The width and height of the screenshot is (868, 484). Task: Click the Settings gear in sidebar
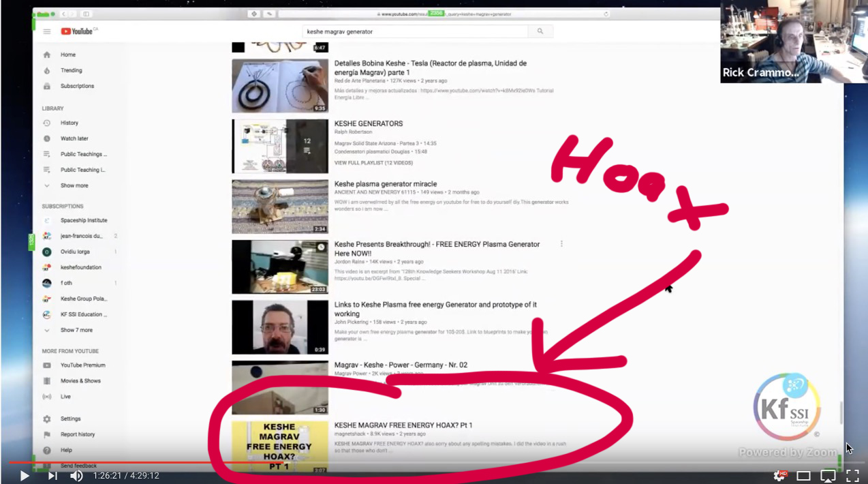47,419
